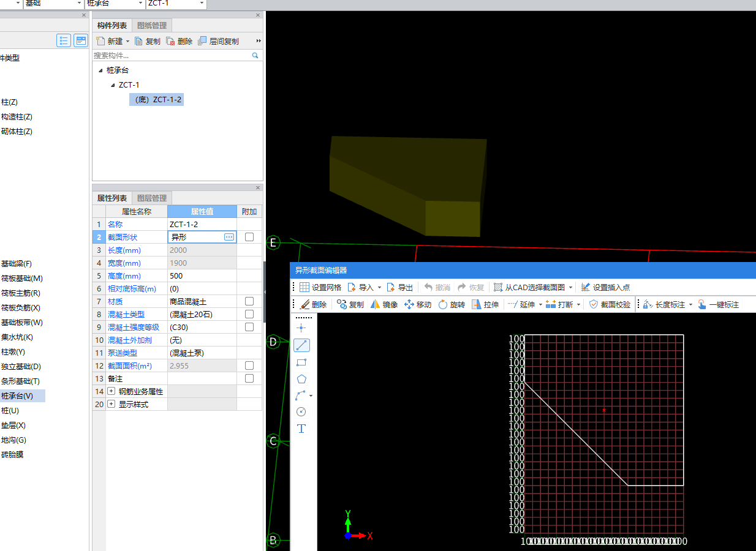Screen dimensions: 756x551
Task: Toggle 附加 checkbox for 截面面积 row
Action: click(249, 365)
